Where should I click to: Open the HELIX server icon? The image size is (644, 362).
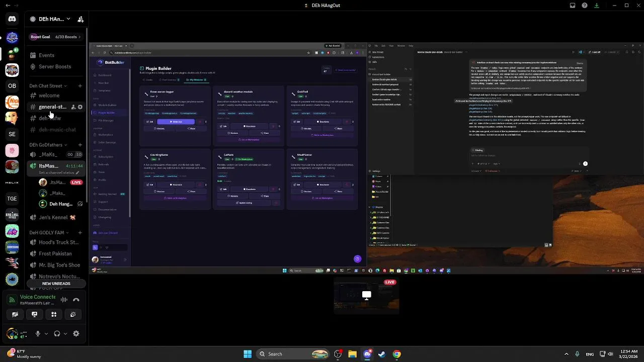[12, 183]
